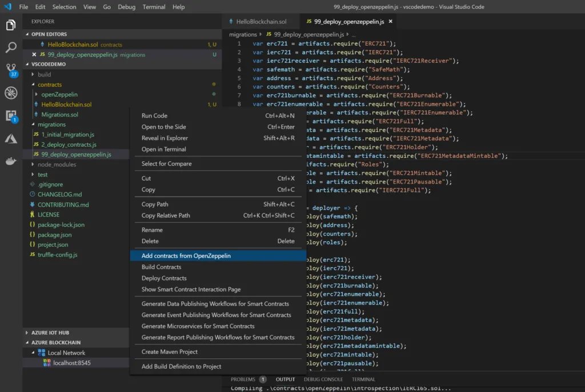Image resolution: width=585 pixels, height=392 pixels.
Task: Click the Local Network icon in Azure Blockchain
Action: coord(42,353)
